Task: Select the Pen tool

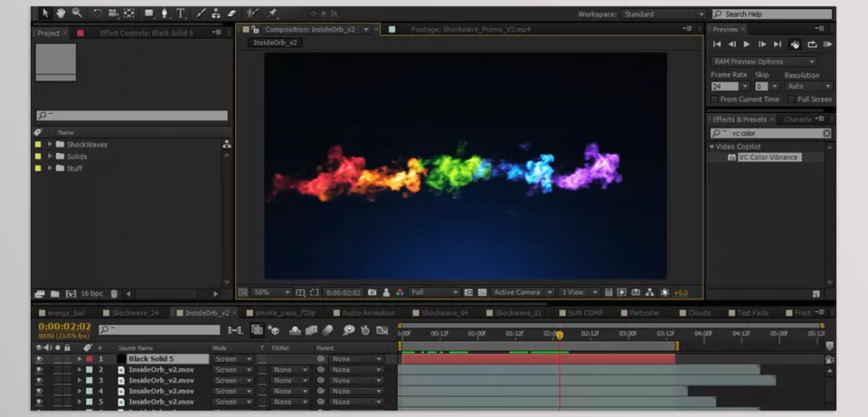Action: coord(165,13)
